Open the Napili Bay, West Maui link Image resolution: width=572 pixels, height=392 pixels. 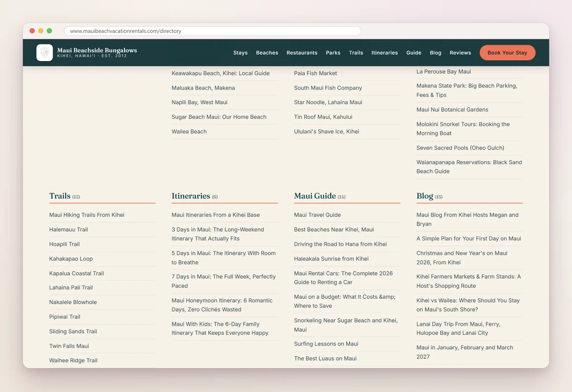[x=199, y=102]
